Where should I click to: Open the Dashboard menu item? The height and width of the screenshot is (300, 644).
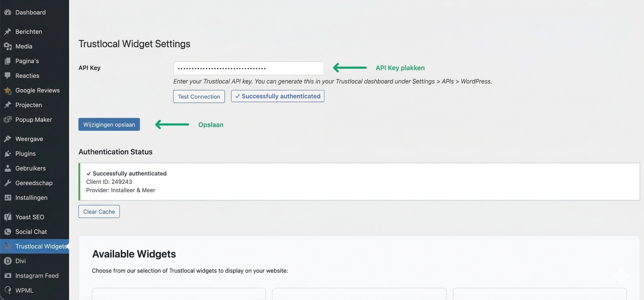coord(30,12)
